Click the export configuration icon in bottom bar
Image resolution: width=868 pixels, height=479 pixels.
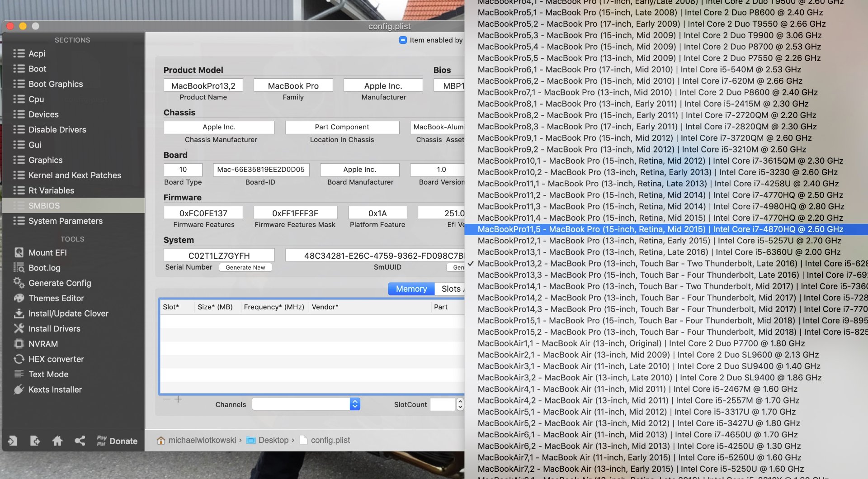click(x=35, y=441)
